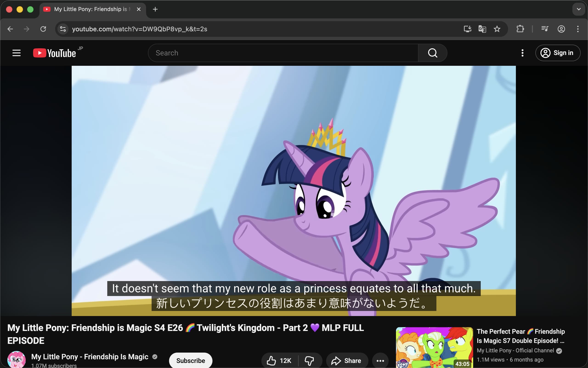Open My Little Pony - Official Channel link
Viewport: 588px width, 368px height.
(x=515, y=350)
